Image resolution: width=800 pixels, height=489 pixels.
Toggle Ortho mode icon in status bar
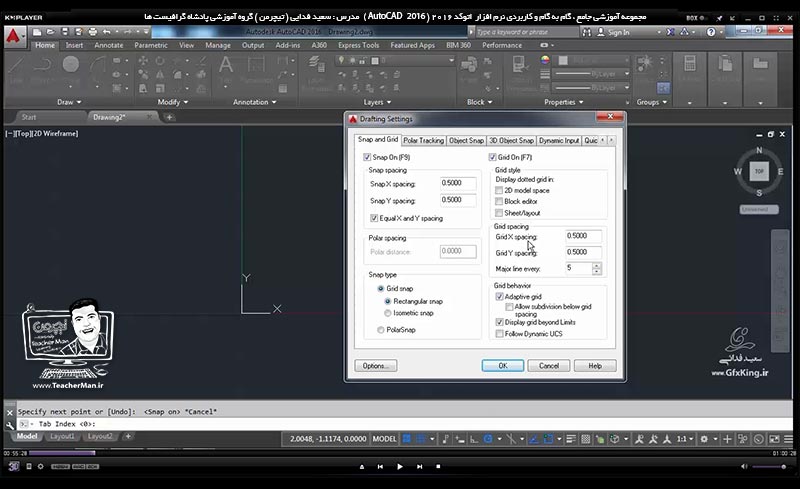pyautogui.click(x=474, y=439)
